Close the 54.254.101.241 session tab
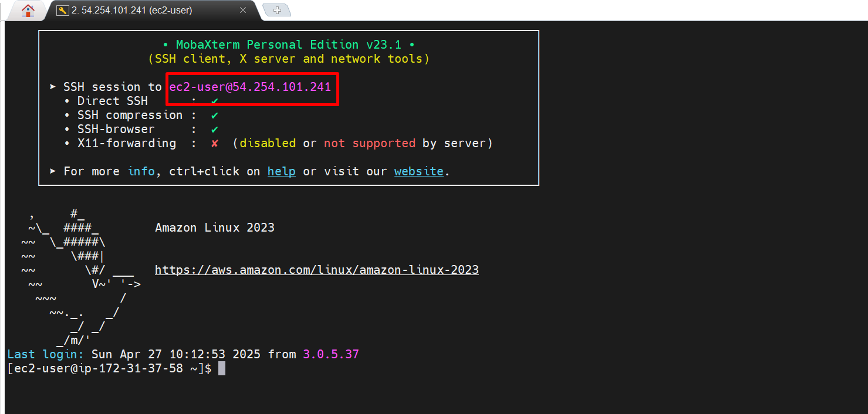Image resolution: width=868 pixels, height=414 pixels. [x=243, y=11]
